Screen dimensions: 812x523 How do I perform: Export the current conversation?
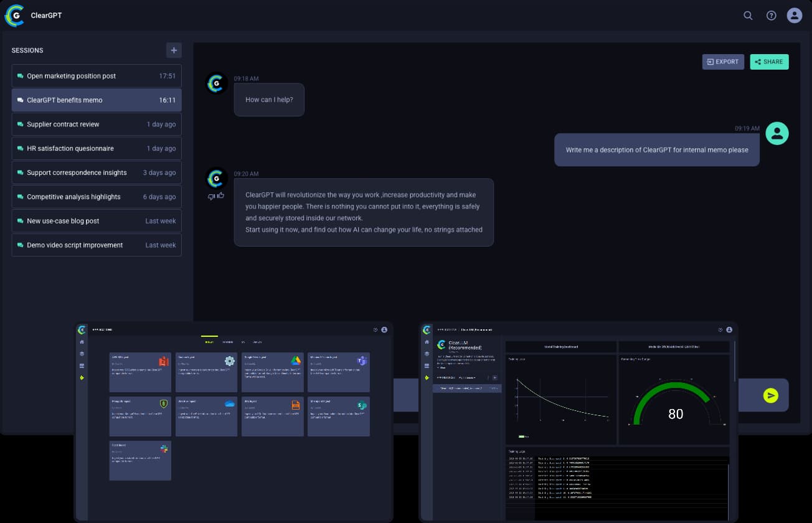[723, 62]
